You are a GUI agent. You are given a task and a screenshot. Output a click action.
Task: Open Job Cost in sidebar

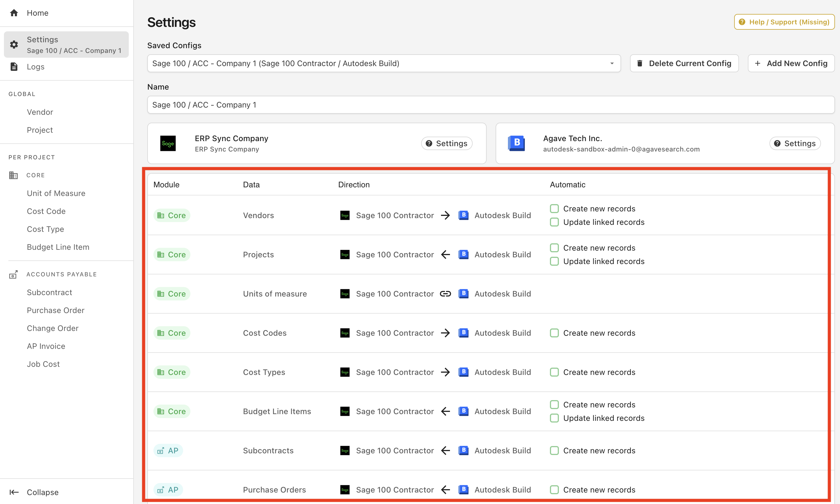[x=43, y=364]
